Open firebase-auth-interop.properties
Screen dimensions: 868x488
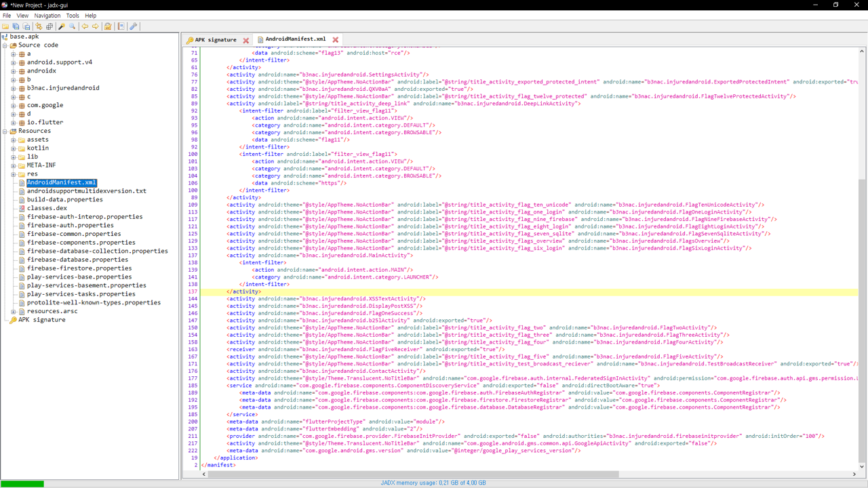pyautogui.click(x=85, y=217)
